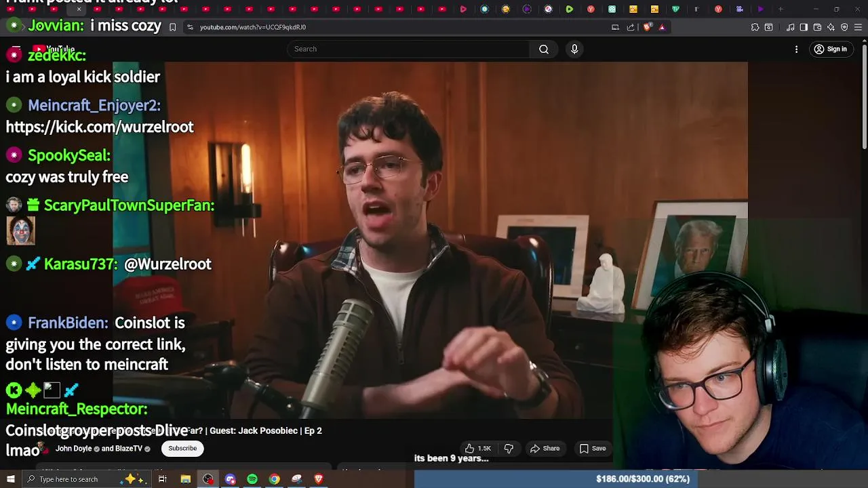
Task: Click the Windows taskbar search box
Action: pos(88,479)
